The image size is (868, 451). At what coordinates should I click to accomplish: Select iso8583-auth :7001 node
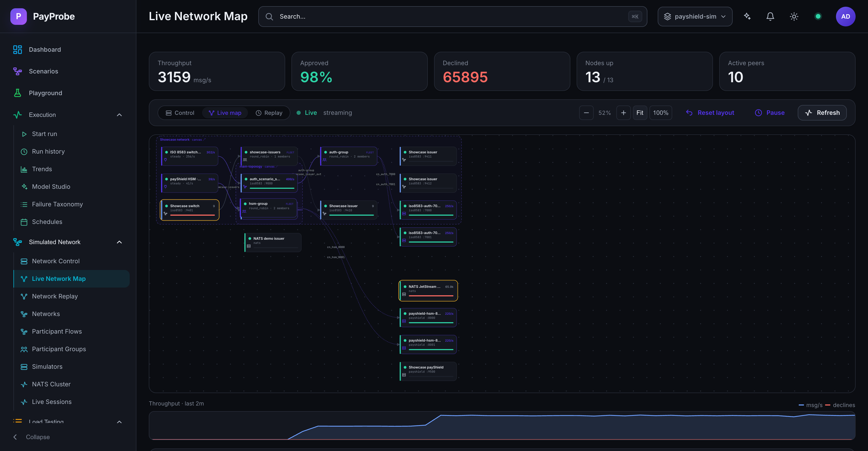pos(428,237)
